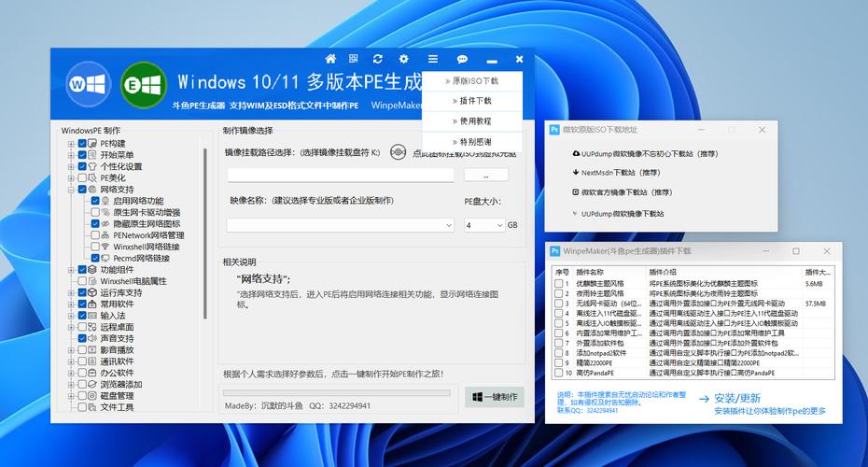Choose 原版ISO下载 from the menu
Screen dimensions: 868x467
click(x=472, y=81)
